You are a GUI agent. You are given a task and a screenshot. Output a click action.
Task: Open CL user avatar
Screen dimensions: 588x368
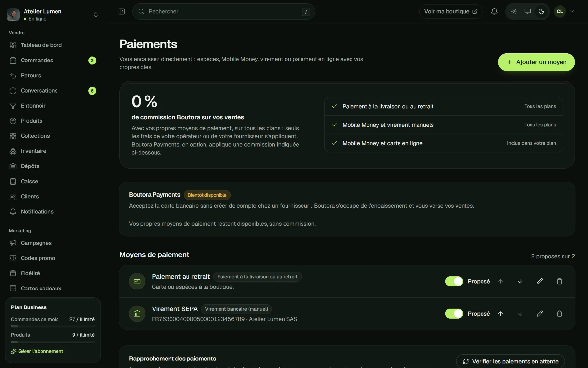click(560, 11)
